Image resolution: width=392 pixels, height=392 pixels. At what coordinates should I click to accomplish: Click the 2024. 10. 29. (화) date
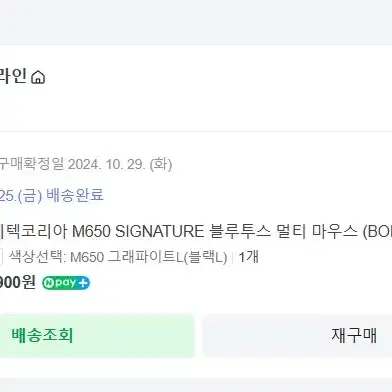120,164
